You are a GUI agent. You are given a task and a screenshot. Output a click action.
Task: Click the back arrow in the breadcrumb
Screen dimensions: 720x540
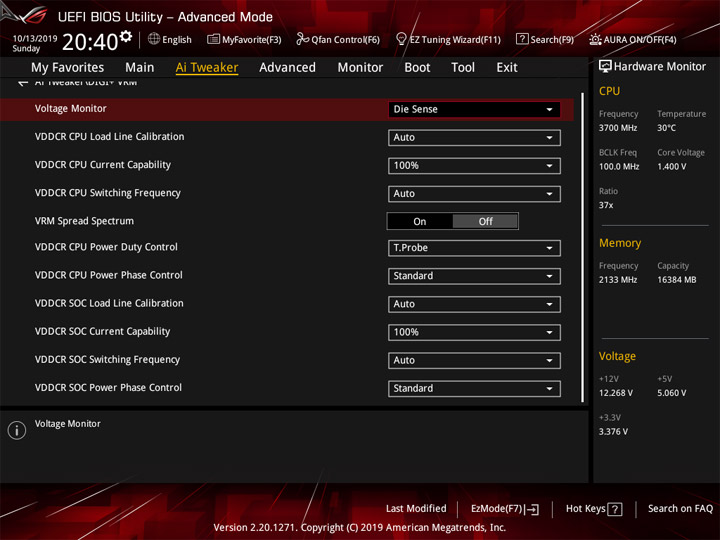22,83
